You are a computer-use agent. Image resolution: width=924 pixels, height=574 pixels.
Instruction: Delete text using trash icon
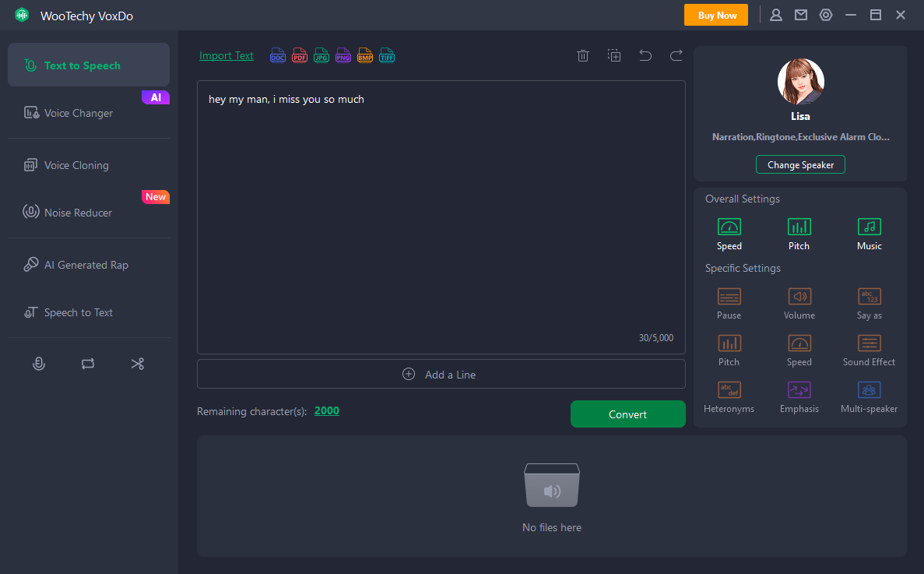(x=582, y=55)
